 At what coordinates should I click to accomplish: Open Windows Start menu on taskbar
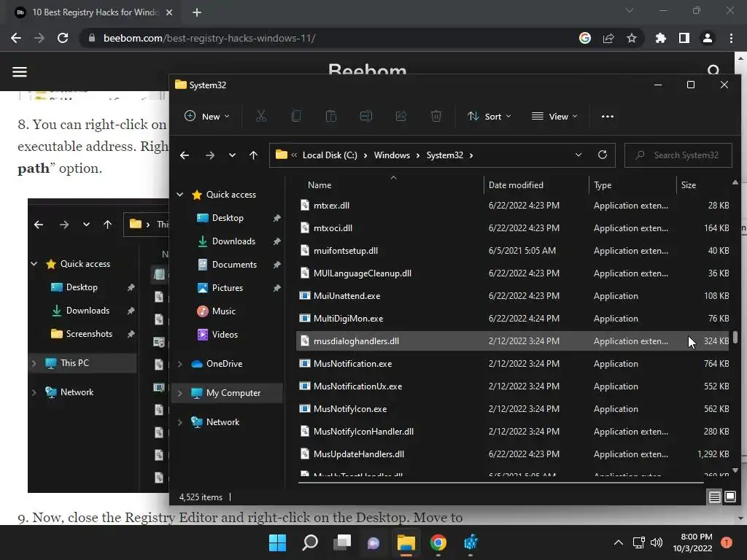pyautogui.click(x=277, y=542)
